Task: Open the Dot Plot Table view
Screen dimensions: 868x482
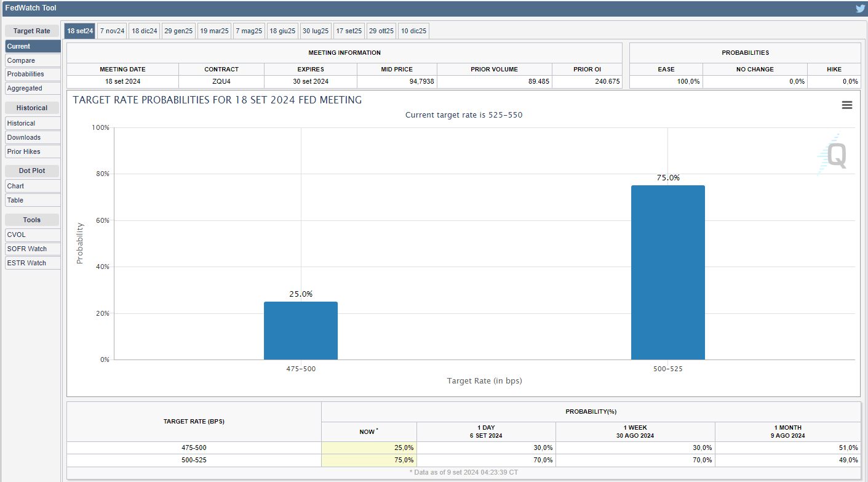Action: (x=33, y=200)
